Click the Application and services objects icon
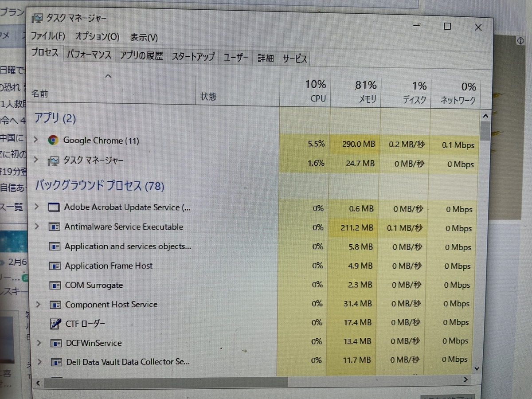Screen dimensions: 532x399 [55, 246]
